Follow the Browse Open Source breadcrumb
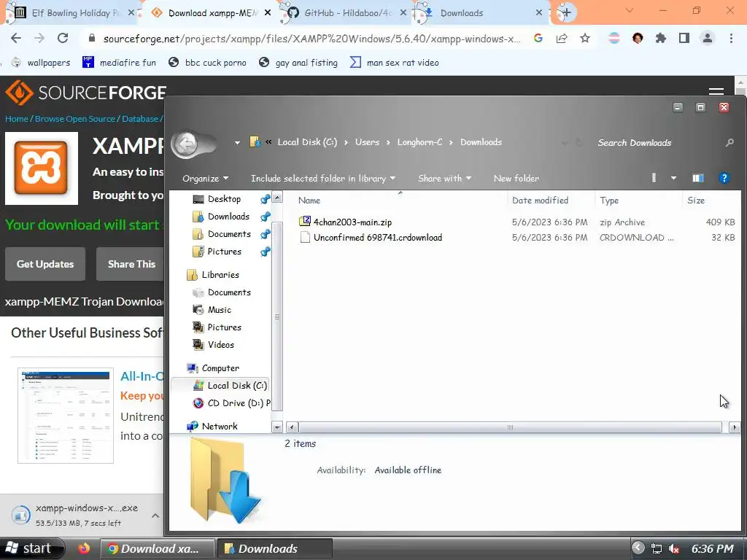The width and height of the screenshot is (747, 560). click(x=75, y=119)
